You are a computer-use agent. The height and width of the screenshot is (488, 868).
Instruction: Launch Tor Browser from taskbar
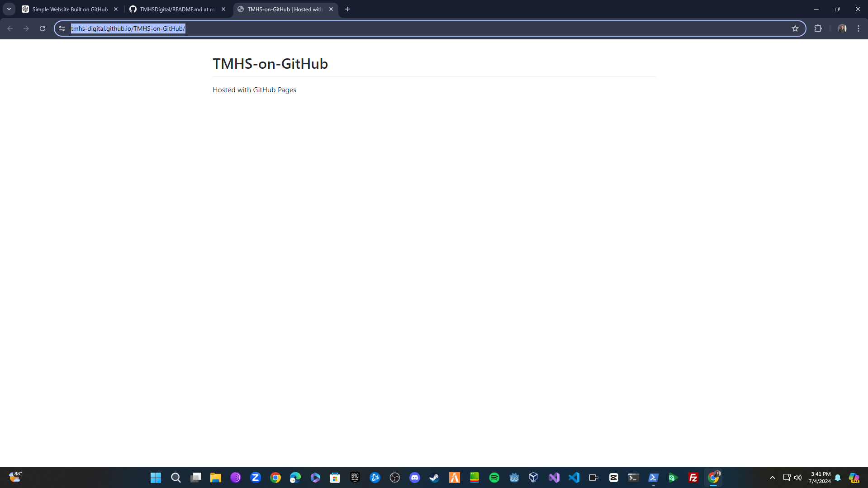pyautogui.click(x=236, y=478)
